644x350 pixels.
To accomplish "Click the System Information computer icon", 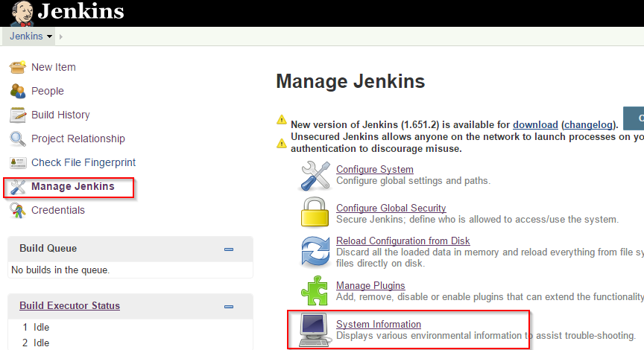I will point(315,330).
